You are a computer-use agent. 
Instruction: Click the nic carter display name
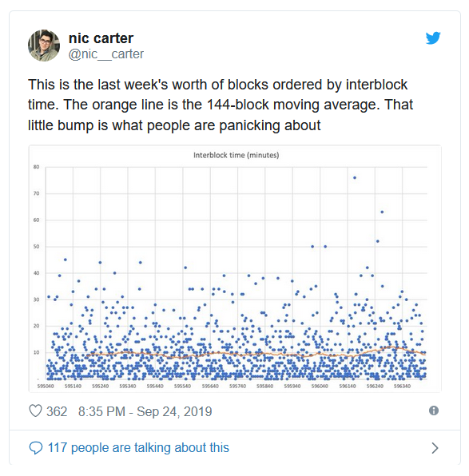pyautogui.click(x=101, y=38)
